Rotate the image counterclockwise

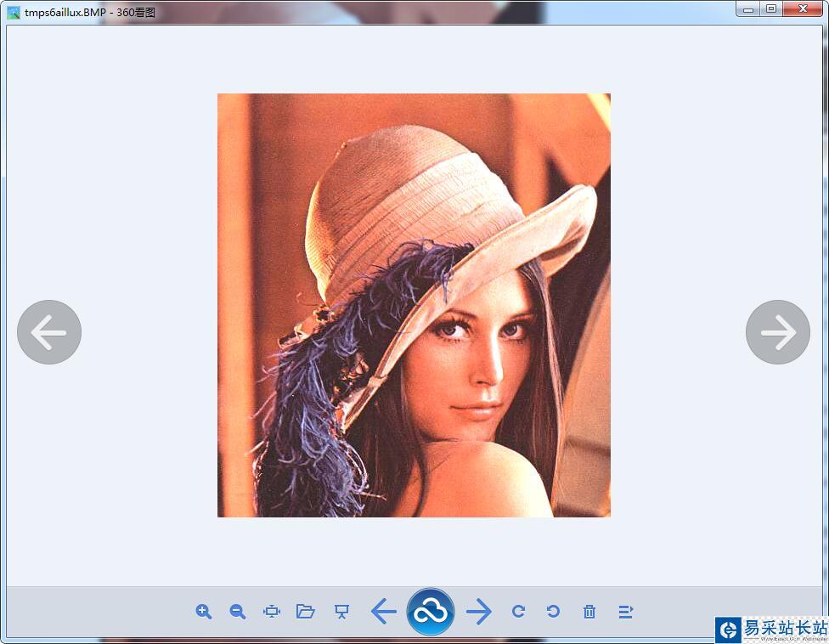pyautogui.click(x=553, y=612)
